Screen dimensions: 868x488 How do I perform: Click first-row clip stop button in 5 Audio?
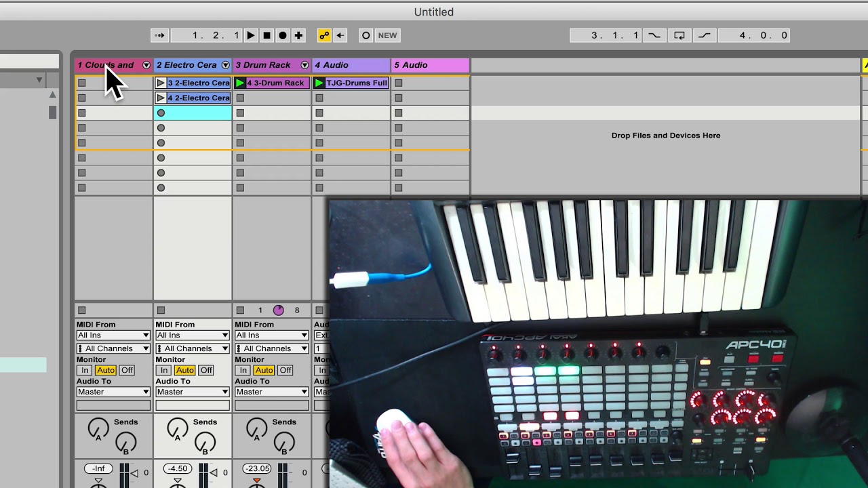click(x=399, y=83)
